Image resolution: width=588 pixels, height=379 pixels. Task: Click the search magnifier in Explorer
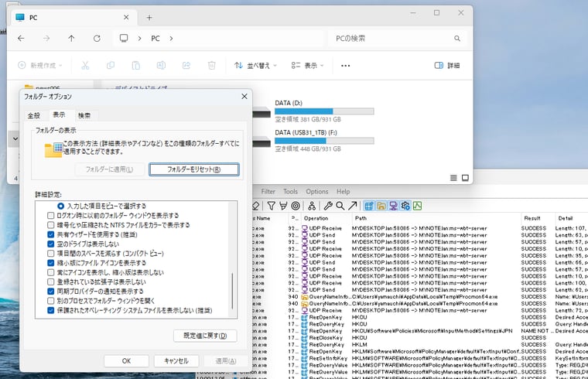pyautogui.click(x=457, y=38)
